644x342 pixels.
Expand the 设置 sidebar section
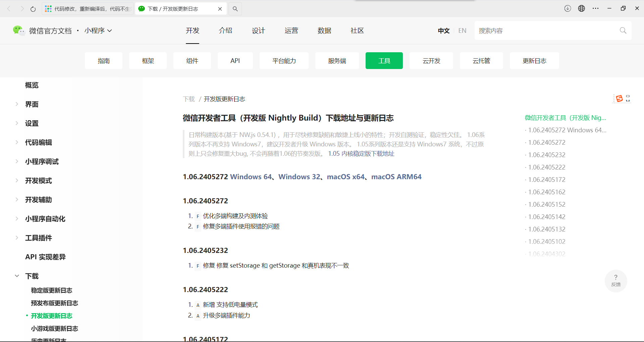click(17, 123)
